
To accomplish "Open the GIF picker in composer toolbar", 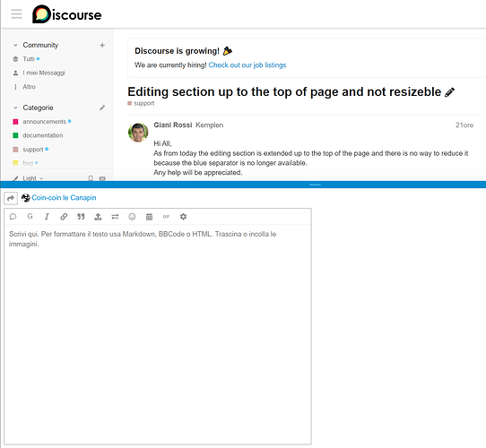I will (166, 217).
